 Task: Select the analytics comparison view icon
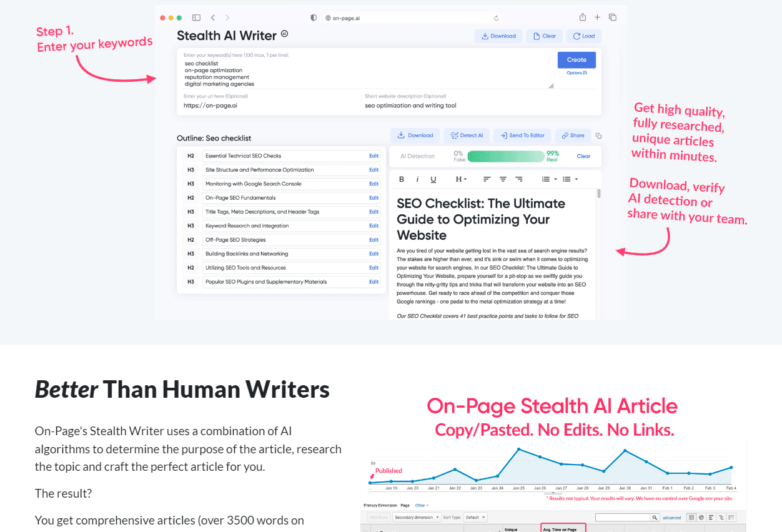click(x=721, y=517)
